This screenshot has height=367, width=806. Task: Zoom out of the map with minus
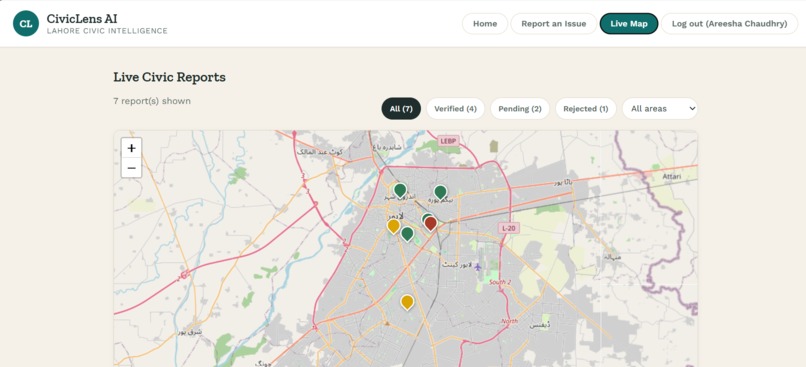[x=132, y=168]
